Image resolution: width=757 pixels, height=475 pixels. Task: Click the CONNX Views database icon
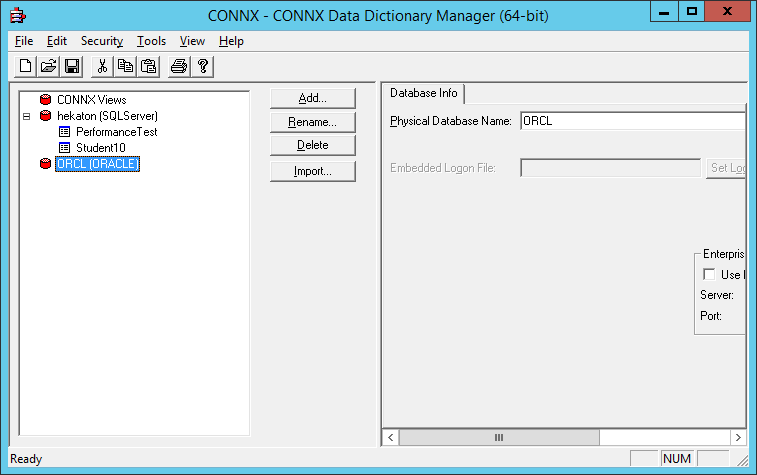(x=45, y=99)
